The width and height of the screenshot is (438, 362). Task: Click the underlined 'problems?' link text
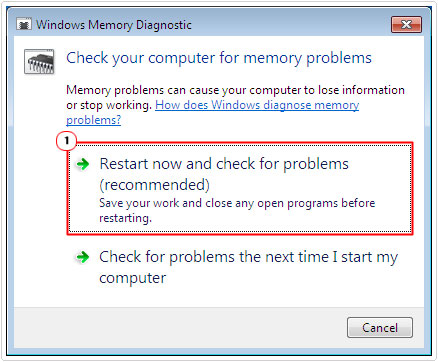pos(93,120)
